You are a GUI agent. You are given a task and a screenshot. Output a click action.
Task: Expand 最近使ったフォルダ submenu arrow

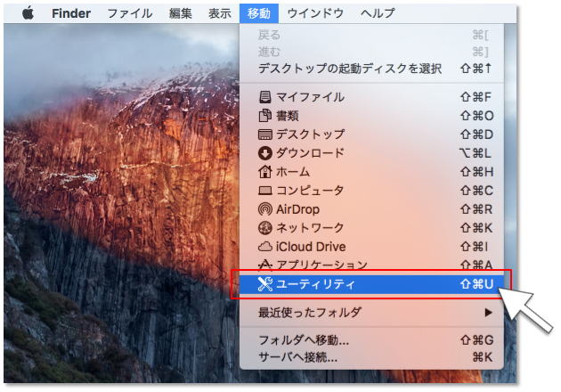point(488,313)
